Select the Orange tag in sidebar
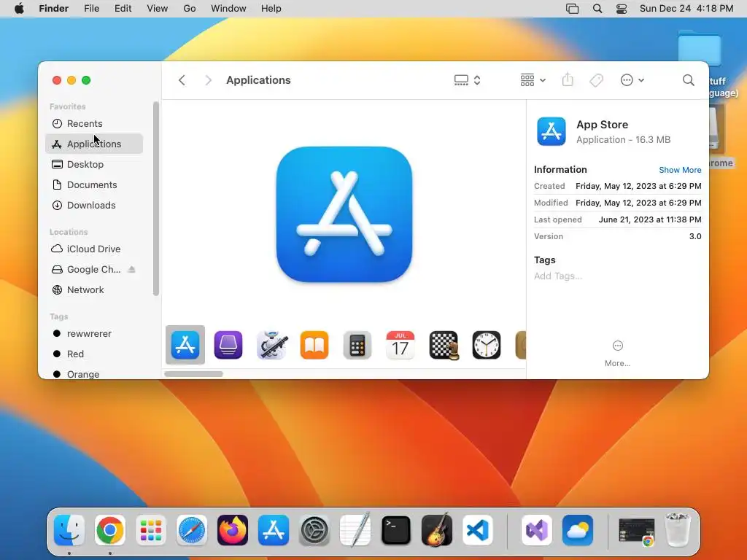This screenshot has height=560, width=747. pos(94,374)
